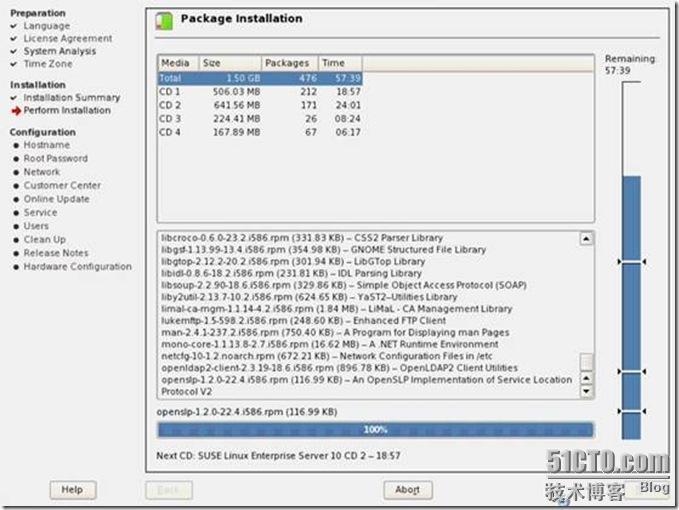Click the bullet beside Hostname
Image resolution: width=679 pixels, height=510 pixels.
[x=16, y=145]
